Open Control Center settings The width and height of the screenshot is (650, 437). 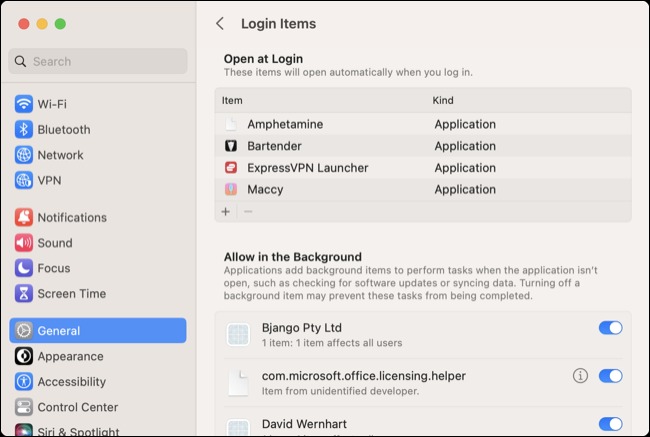98,407
